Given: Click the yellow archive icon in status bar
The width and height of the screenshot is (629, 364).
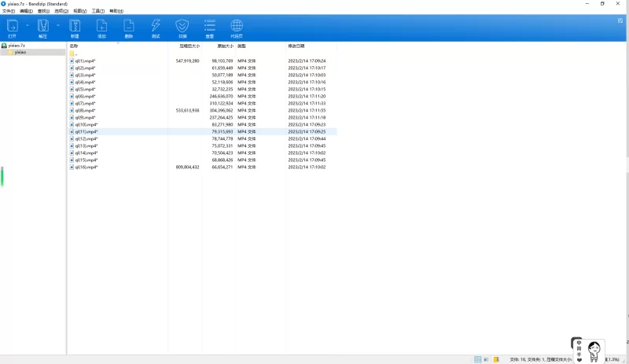Looking at the screenshot, I should (x=496, y=359).
